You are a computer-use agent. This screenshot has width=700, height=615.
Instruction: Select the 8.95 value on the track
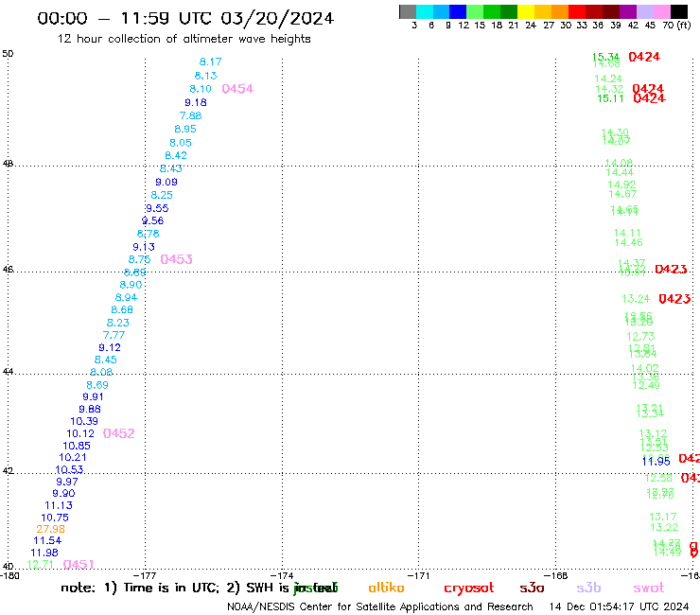(185, 129)
